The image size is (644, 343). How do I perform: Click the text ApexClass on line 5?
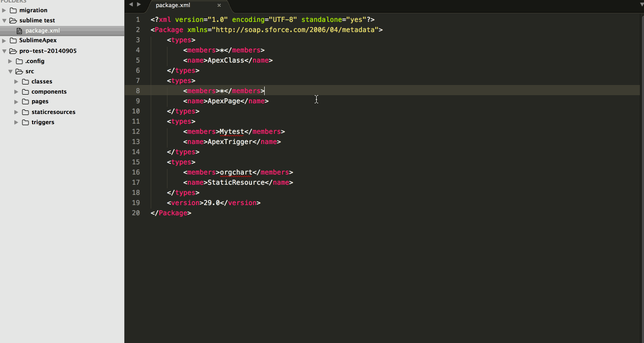click(226, 60)
